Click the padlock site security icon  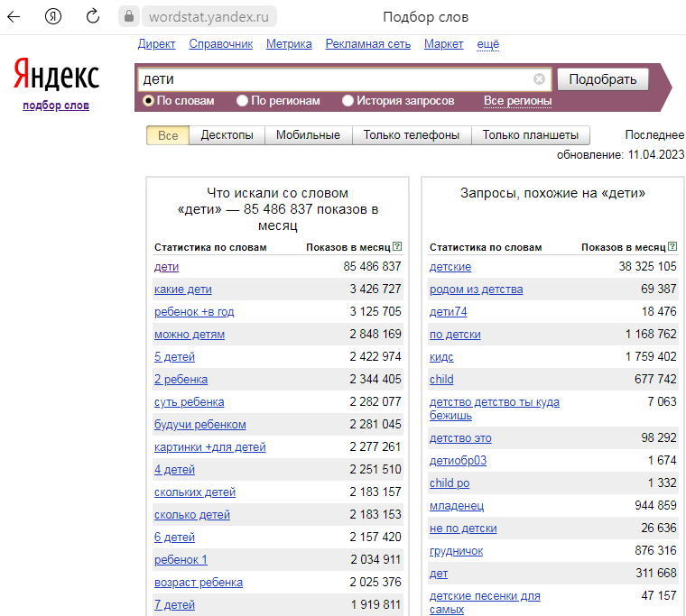coord(128,16)
